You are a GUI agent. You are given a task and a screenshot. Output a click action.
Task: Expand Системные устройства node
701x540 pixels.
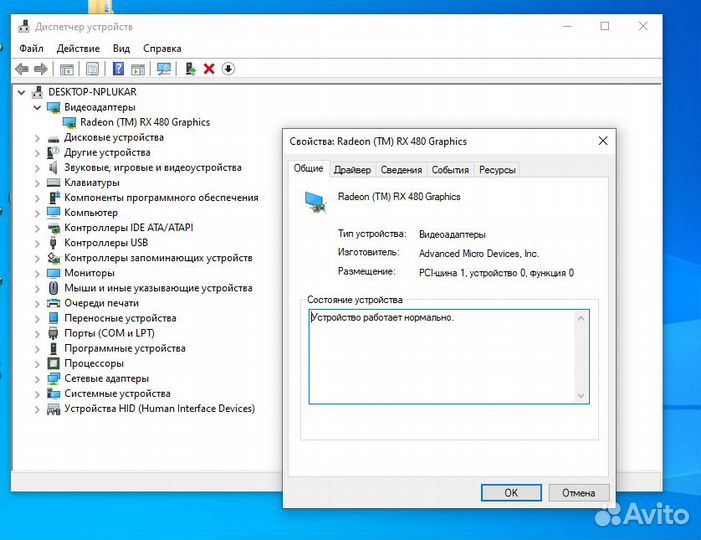[x=37, y=394]
